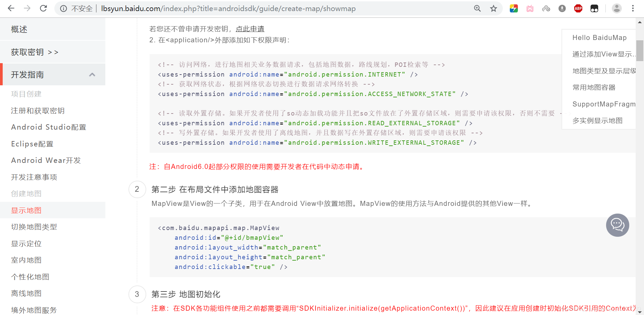This screenshot has width=644, height=315.
Task: Open 切换地图类型 page
Action: (34, 227)
